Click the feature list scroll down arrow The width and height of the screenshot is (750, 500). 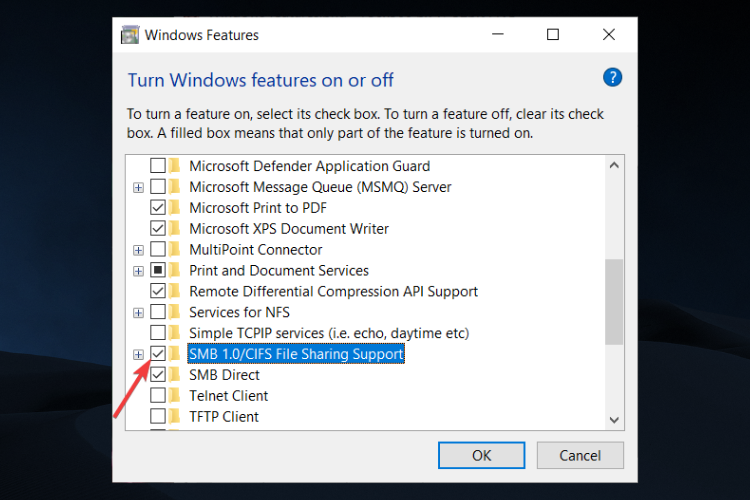point(614,420)
